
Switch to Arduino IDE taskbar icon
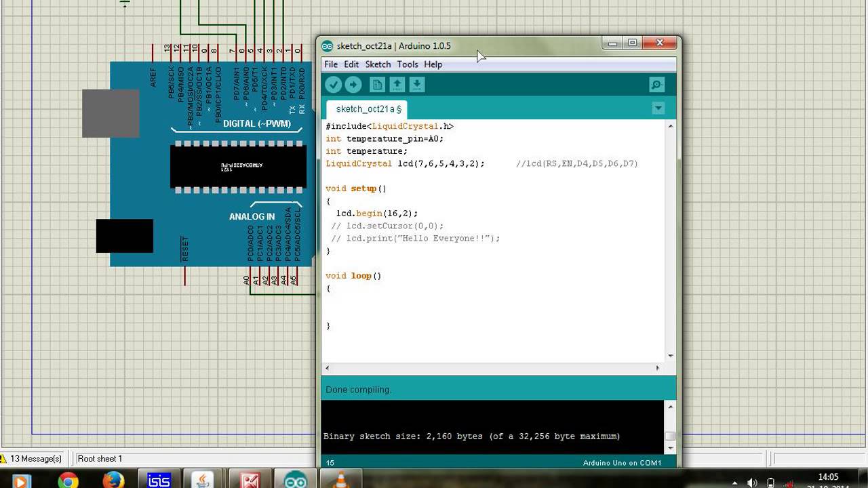click(x=296, y=481)
